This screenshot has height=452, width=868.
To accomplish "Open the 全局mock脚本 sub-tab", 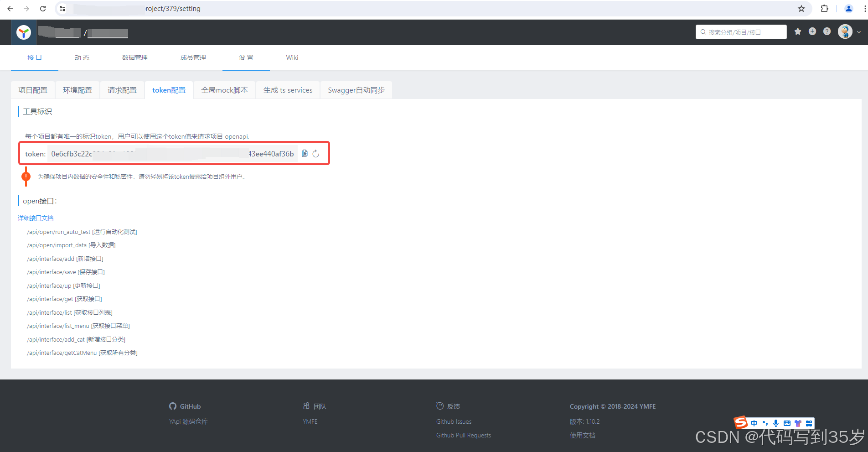I will 225,90.
